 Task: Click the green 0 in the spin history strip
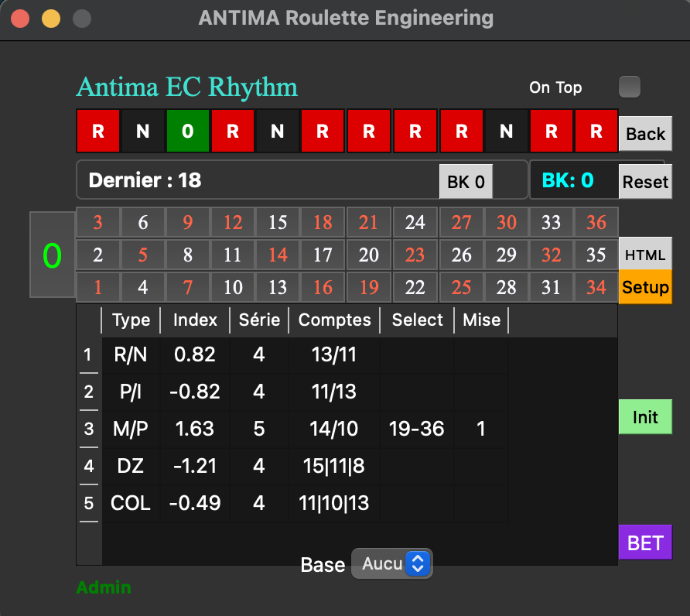click(187, 131)
